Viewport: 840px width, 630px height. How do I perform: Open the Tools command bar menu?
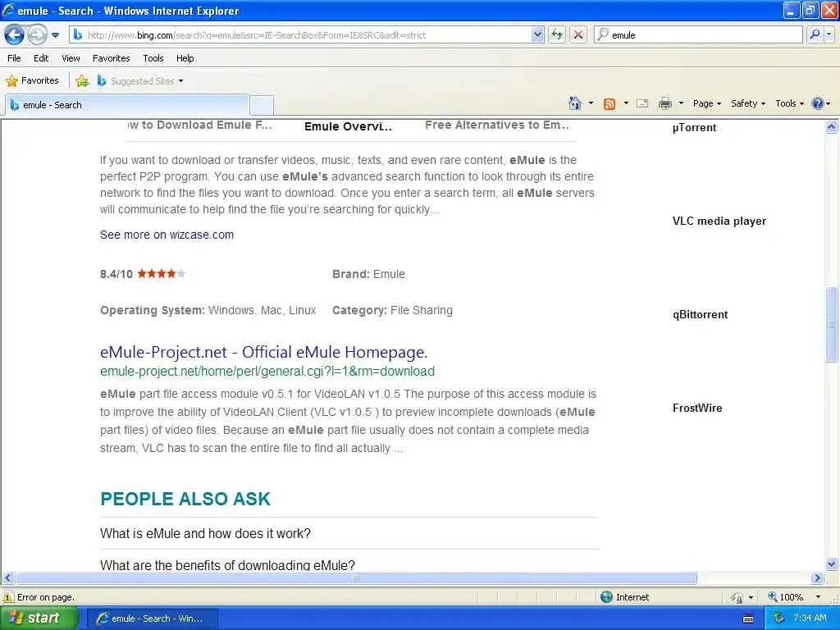(789, 103)
